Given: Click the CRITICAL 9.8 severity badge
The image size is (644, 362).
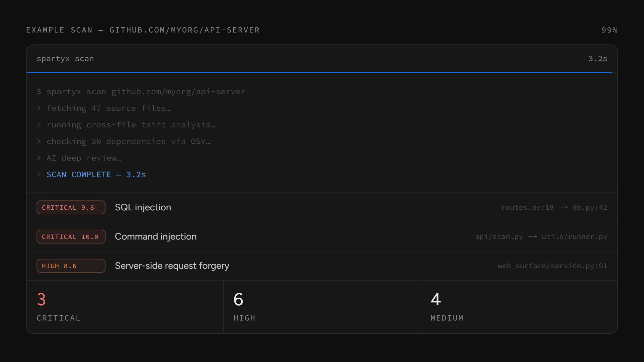Looking at the screenshot, I should pyautogui.click(x=71, y=207).
